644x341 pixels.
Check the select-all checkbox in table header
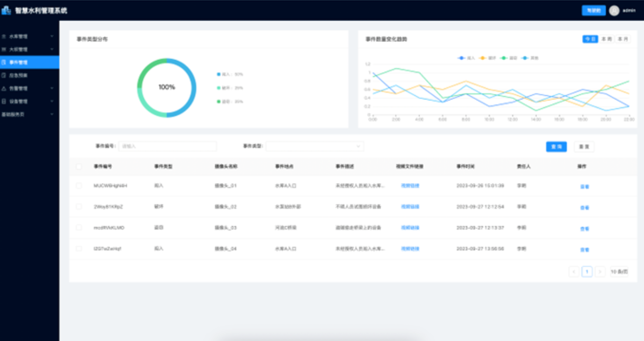click(x=79, y=166)
